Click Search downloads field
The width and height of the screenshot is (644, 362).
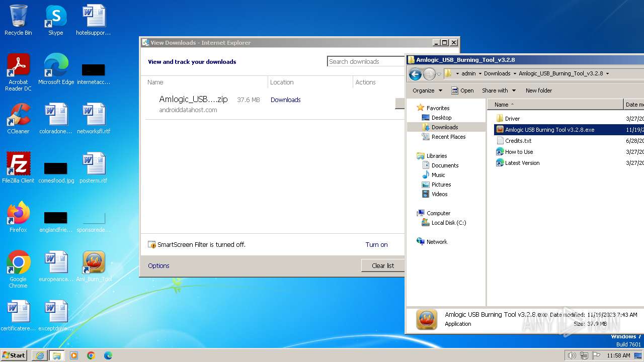(366, 61)
